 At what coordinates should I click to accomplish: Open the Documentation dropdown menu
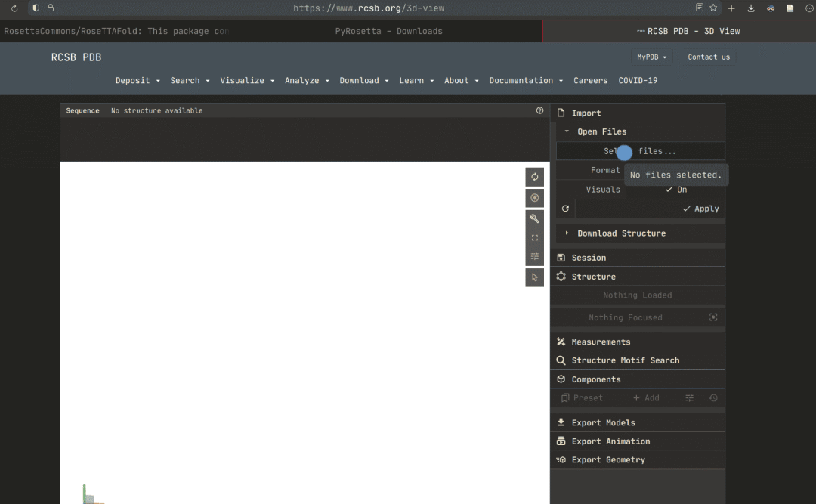tap(526, 80)
